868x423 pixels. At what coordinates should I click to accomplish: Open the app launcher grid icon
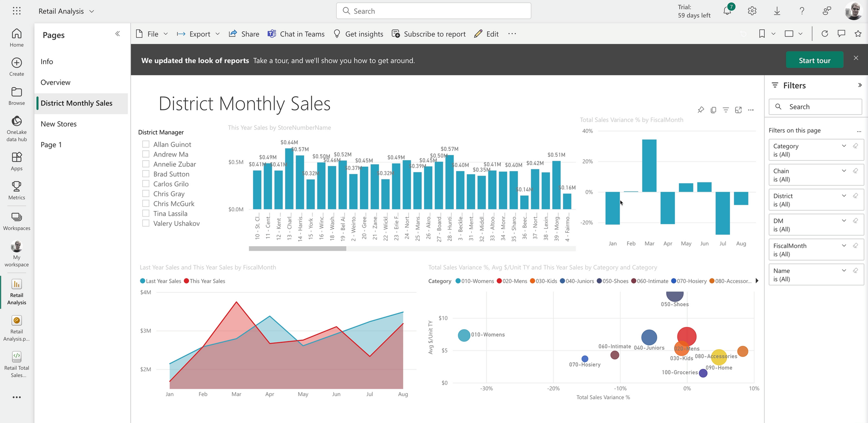16,11
